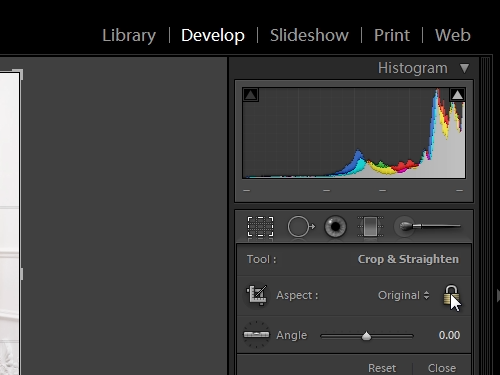Open the Slideshow module

309,35
